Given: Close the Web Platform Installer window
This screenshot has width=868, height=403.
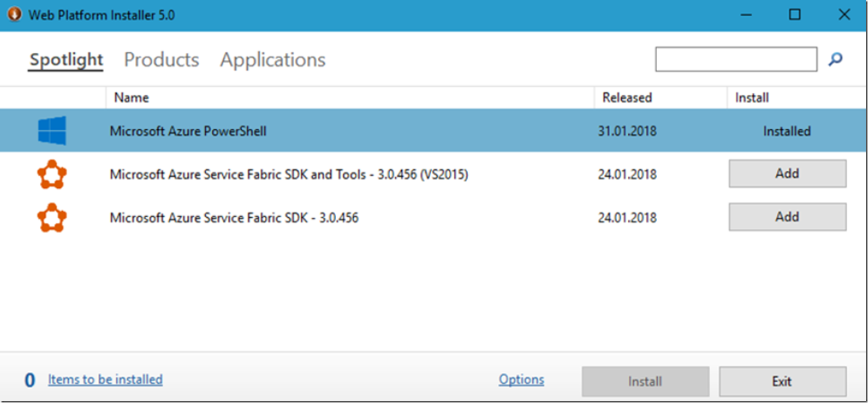Looking at the screenshot, I should (844, 15).
